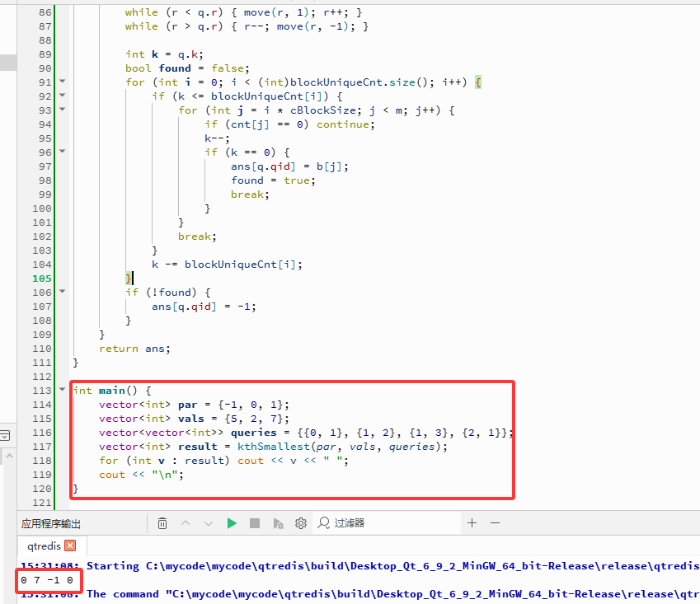Click 'int main()' declaration

106,391
